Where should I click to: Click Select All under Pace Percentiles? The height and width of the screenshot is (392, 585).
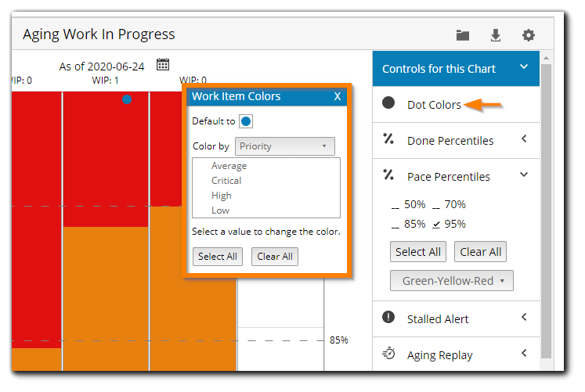coord(417,252)
